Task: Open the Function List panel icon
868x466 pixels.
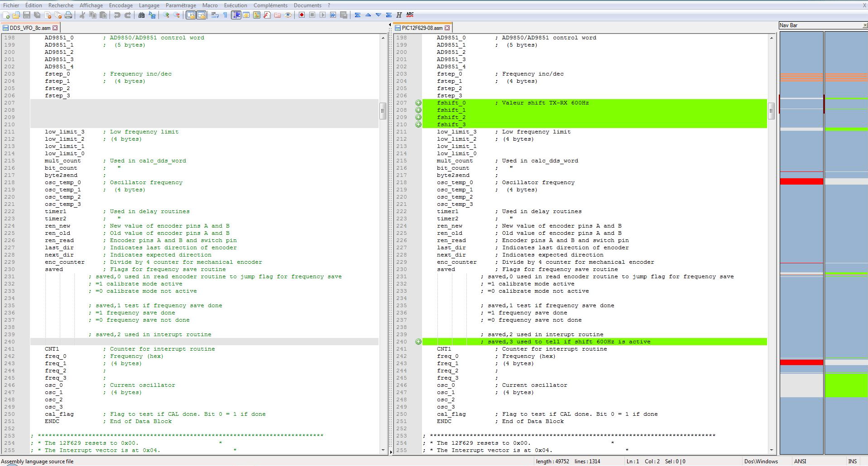Action: tap(267, 15)
